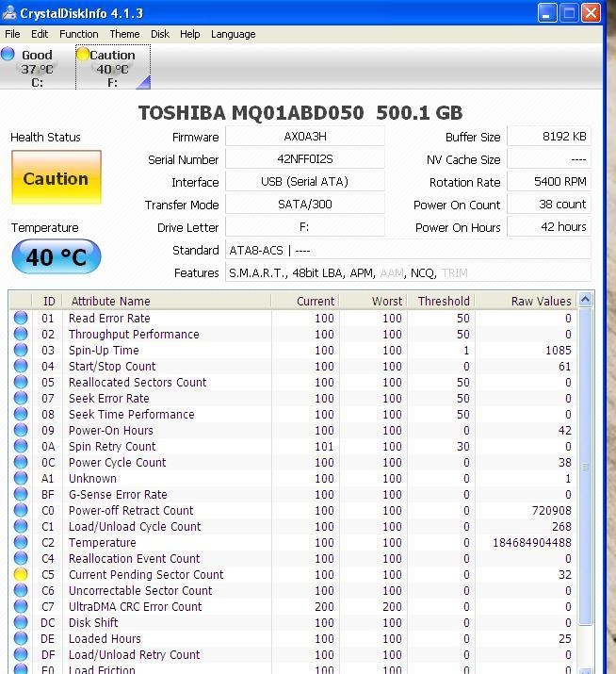616x674 pixels.
Task: Click the Attribute Name column header
Action: pyautogui.click(x=167, y=301)
